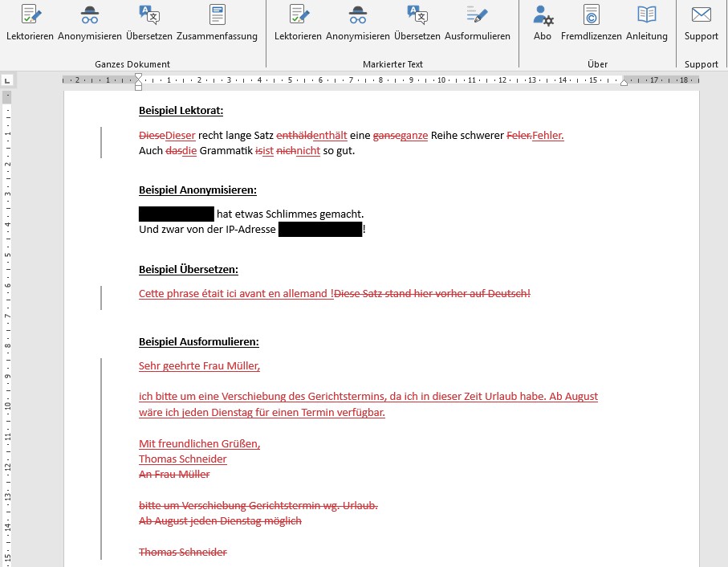
Task: Click the tab stop selector at the ruler corner
Action: pos(7,81)
